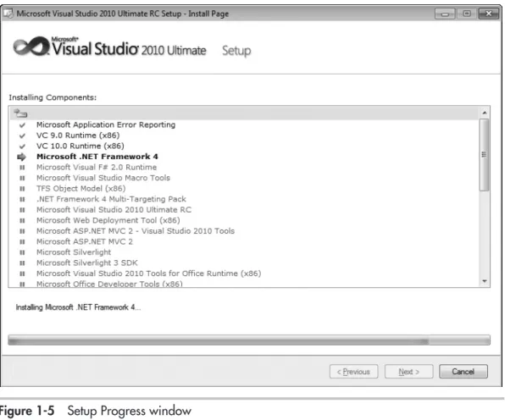
Task: Maximize the setup window
Action: pyautogui.click(x=467, y=14)
